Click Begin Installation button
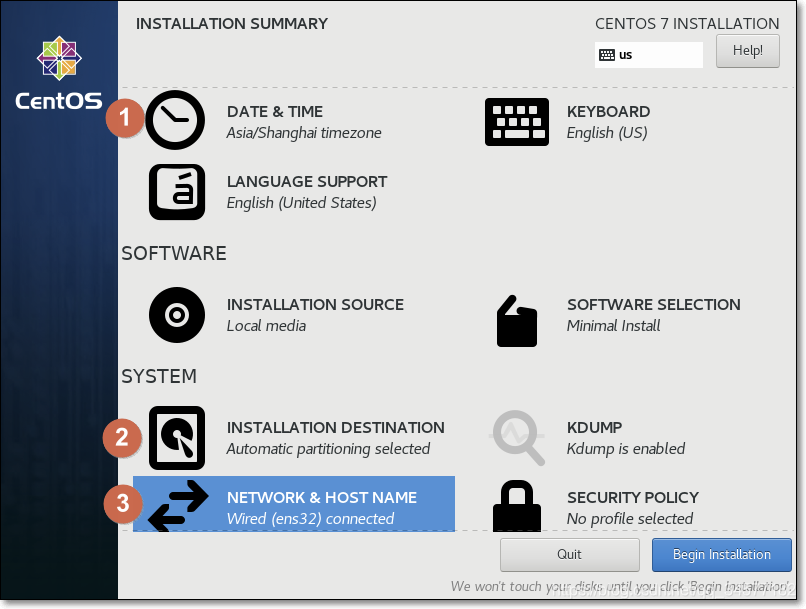Screen dimensions: 806x609 pos(722,555)
